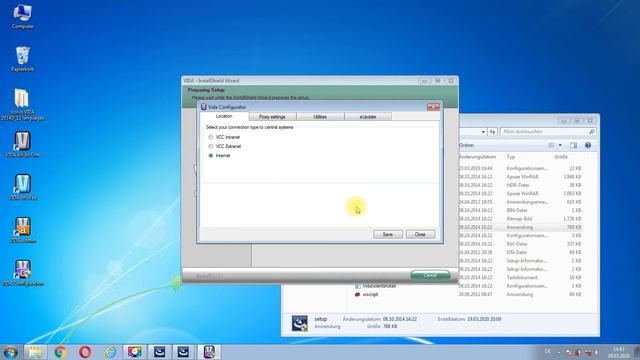Screen dimensions: 640x360
Task: Click Close in Vida Configurator
Action: pos(420,234)
